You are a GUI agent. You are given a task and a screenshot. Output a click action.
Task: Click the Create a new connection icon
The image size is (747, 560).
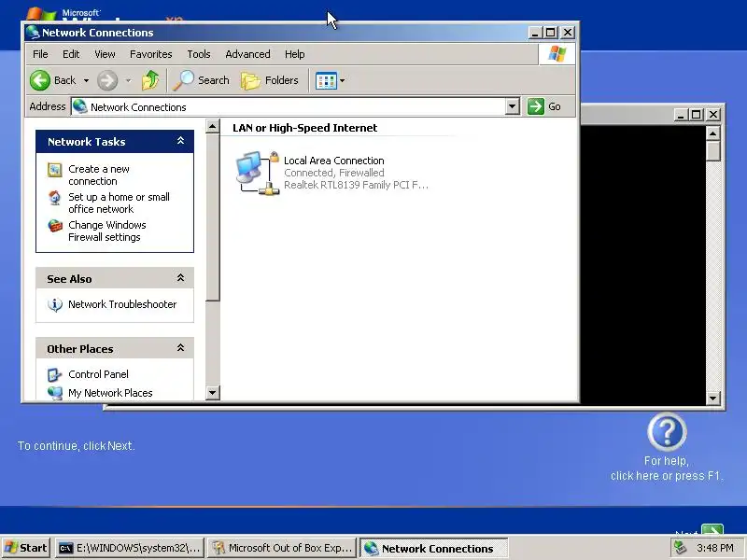(55, 170)
